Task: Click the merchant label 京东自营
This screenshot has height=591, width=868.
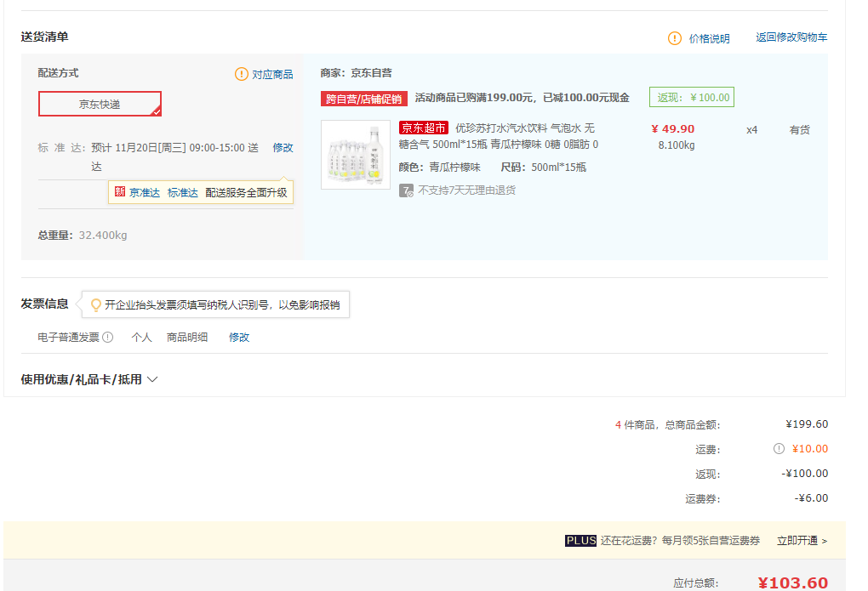Action: (371, 72)
